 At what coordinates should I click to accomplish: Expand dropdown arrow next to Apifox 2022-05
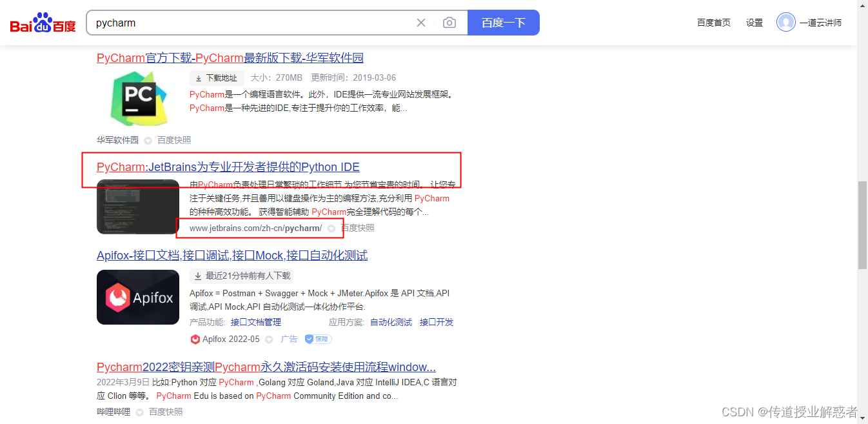[270, 339]
